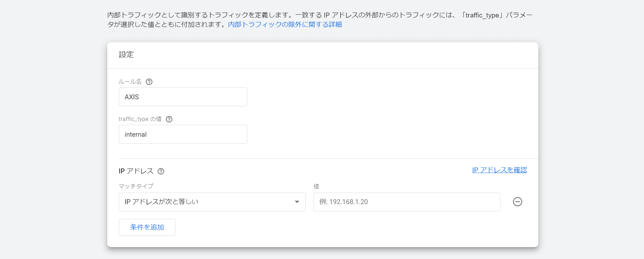Open help icon next to IP アドレス heading
The image size is (644, 259).
[x=161, y=171]
